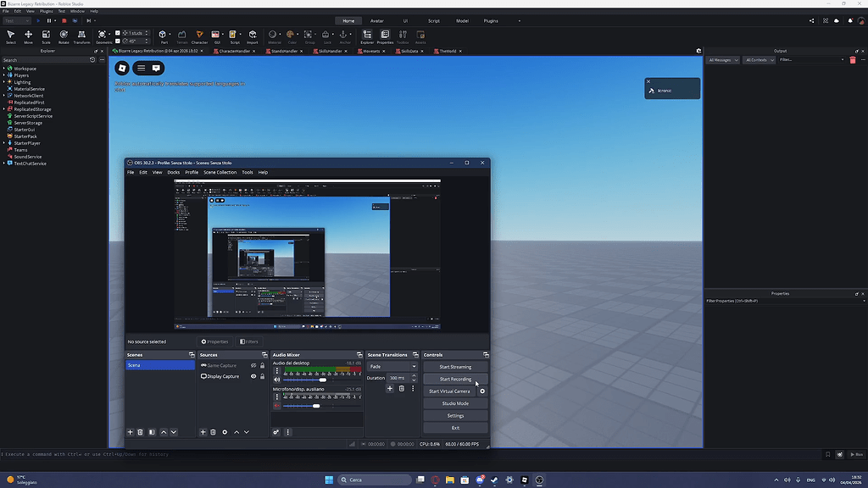
Task: Toggle the Properties panel icon in toolbar
Action: (x=386, y=36)
